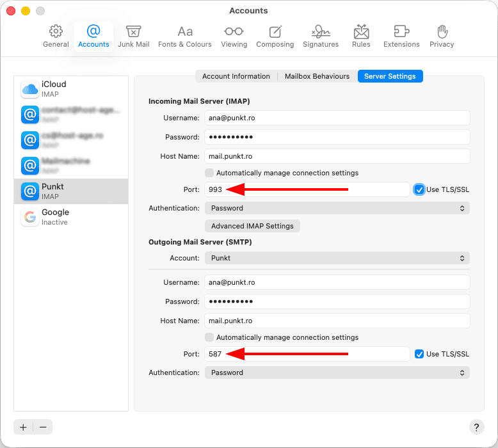Click the plus button to add account
The image size is (498, 448).
[x=23, y=427]
